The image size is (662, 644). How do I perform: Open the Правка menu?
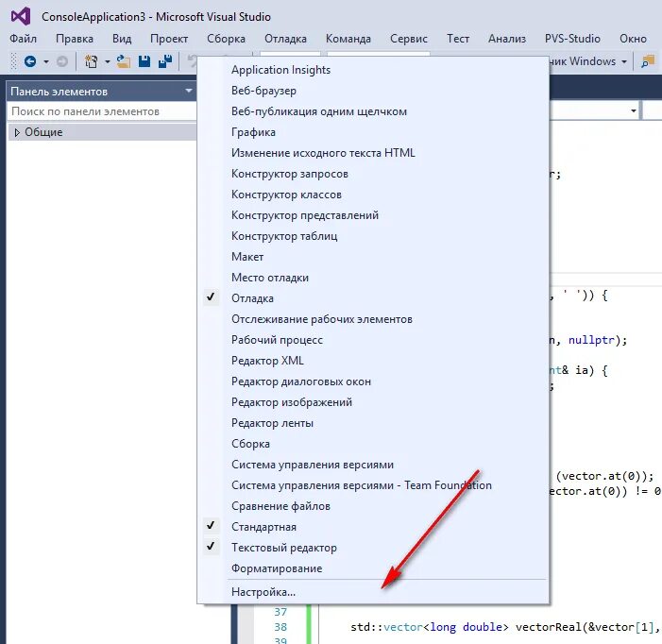(x=75, y=39)
